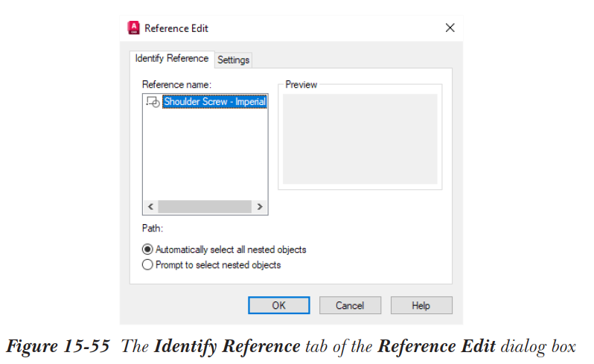This screenshot has width=594, height=364.
Task: Open Help for Reference Edit
Action: pyautogui.click(x=421, y=305)
